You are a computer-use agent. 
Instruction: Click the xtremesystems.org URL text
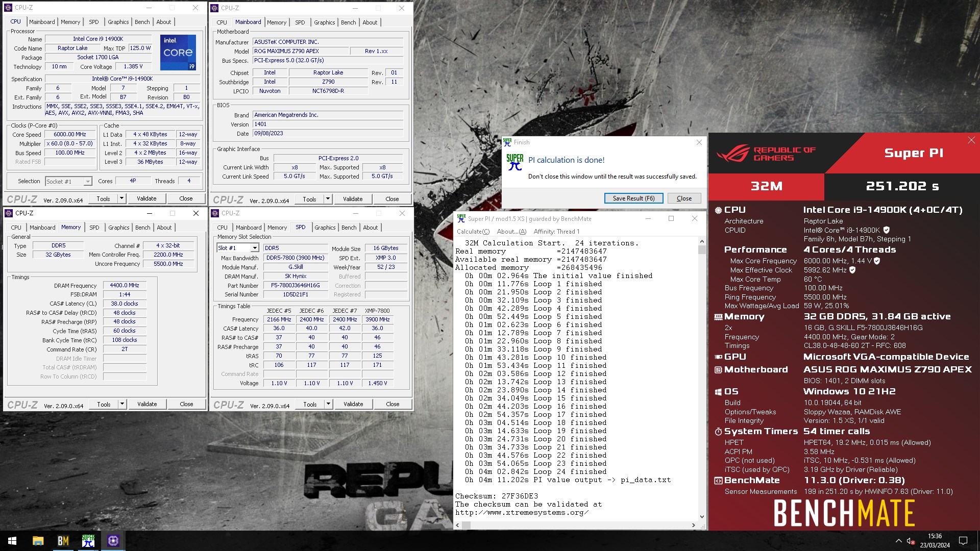tap(522, 513)
